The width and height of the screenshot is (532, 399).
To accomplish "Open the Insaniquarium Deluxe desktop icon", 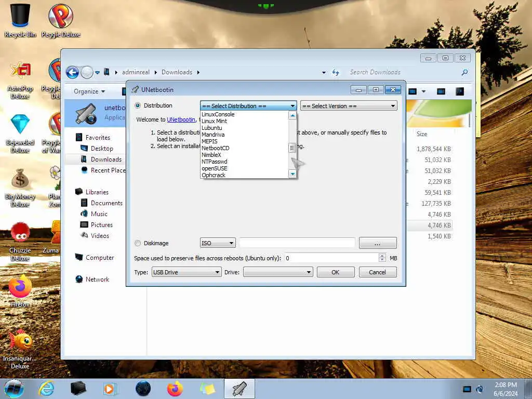I will point(20,350).
